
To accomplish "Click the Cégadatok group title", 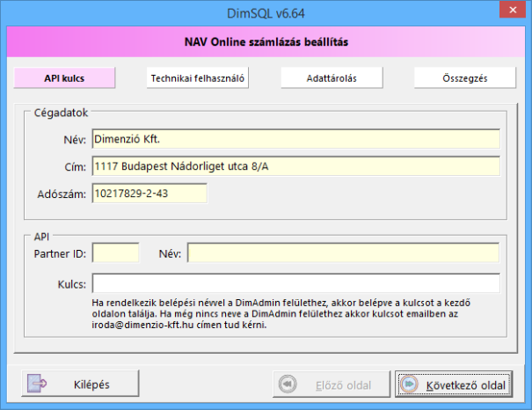I will [61, 113].
